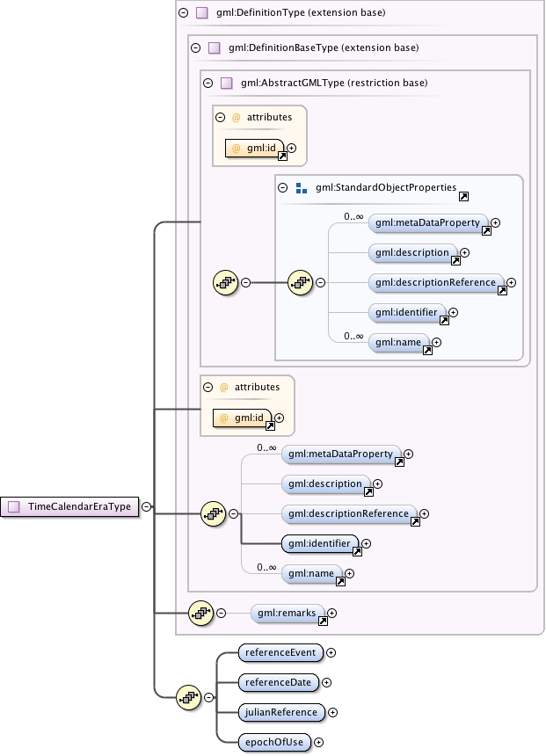Expand gml:description under gml:DefinitionBaseType
Image resolution: width=546 pixels, height=756 pixels.
pos(378,484)
